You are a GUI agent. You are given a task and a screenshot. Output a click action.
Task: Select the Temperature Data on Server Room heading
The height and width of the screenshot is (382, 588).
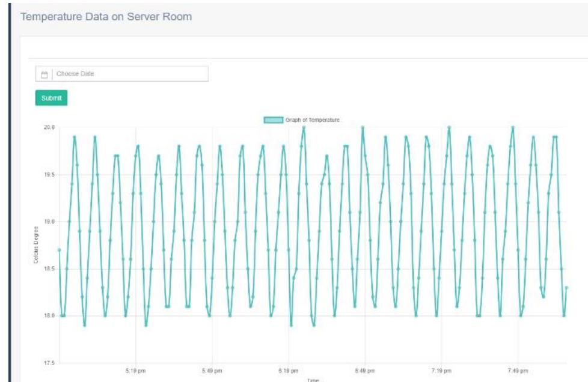point(106,16)
